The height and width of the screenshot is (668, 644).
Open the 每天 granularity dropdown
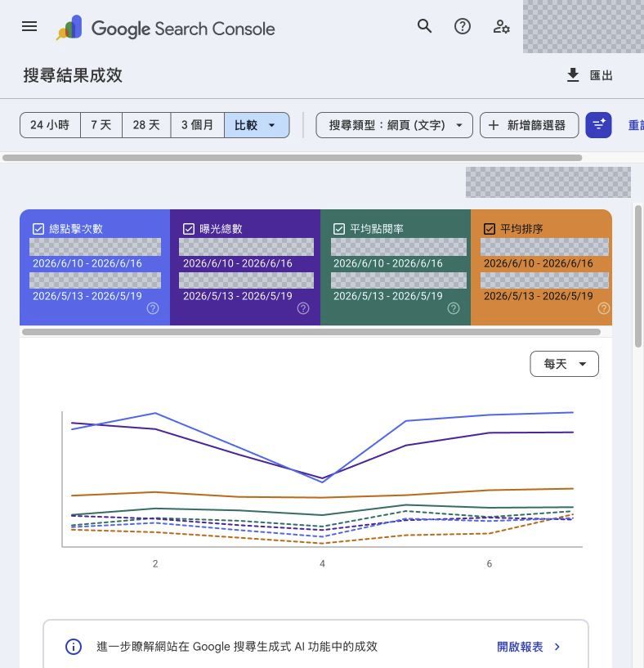point(565,364)
